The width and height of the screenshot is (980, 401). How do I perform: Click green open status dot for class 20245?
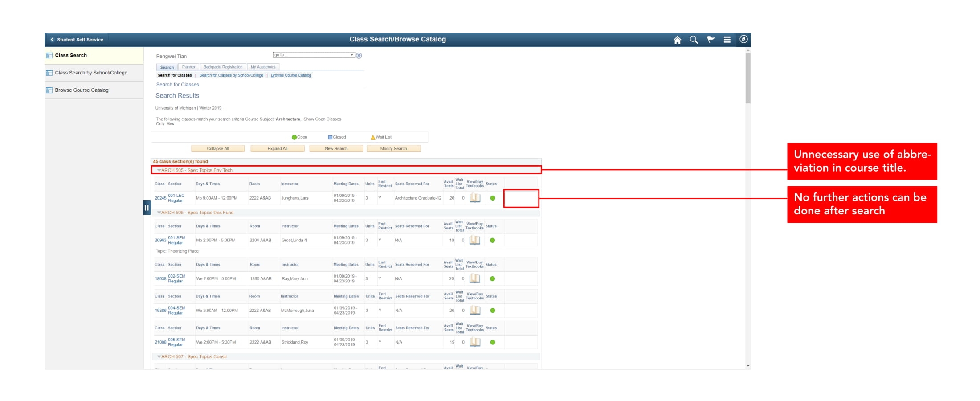coord(493,198)
